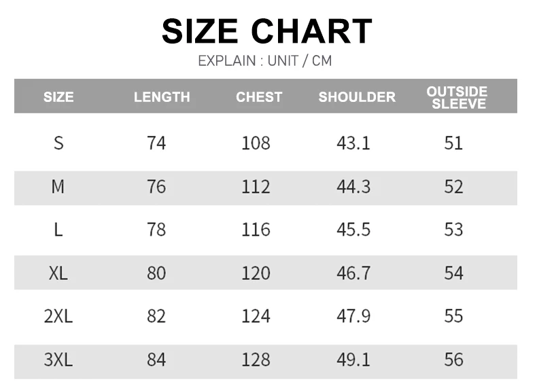Click chest value 112 in M row
The height and width of the screenshot is (392, 537).
coord(256,187)
